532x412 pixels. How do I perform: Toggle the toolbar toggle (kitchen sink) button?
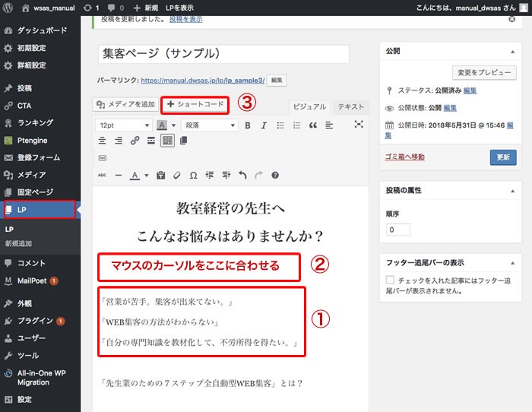(167, 141)
